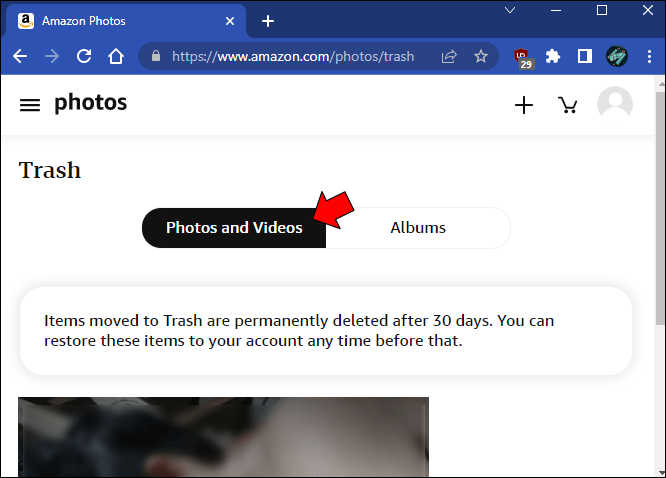Click the browser home icon

pyautogui.click(x=116, y=56)
